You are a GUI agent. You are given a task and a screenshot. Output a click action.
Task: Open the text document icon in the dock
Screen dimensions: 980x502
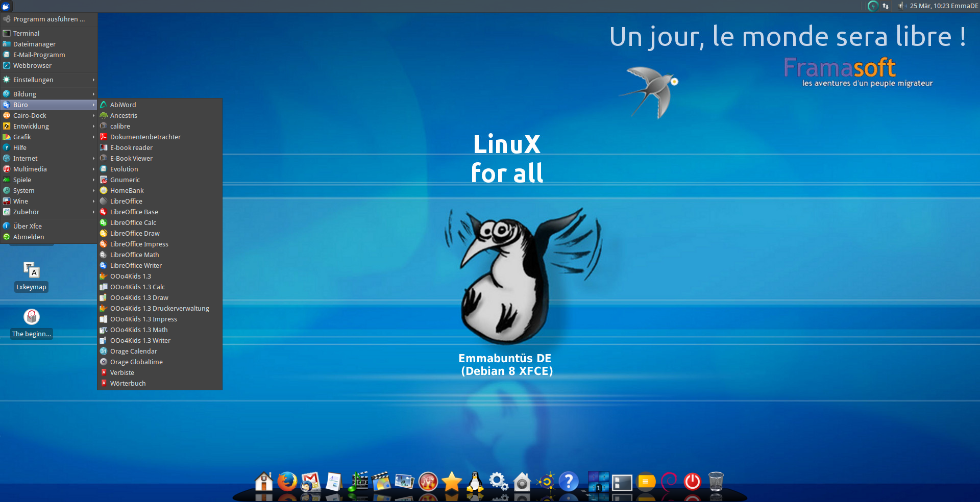334,481
